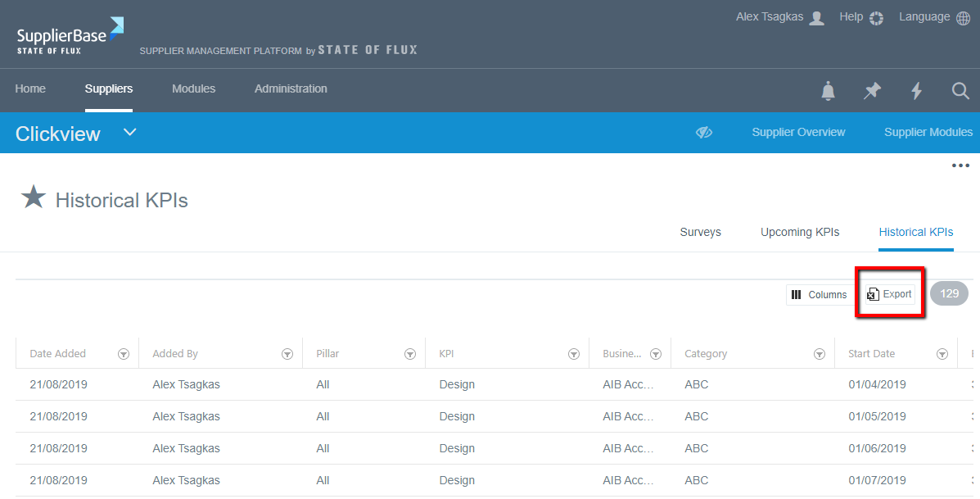This screenshot has height=499, width=980.
Task: Open the search magnifier icon
Action: (x=960, y=91)
